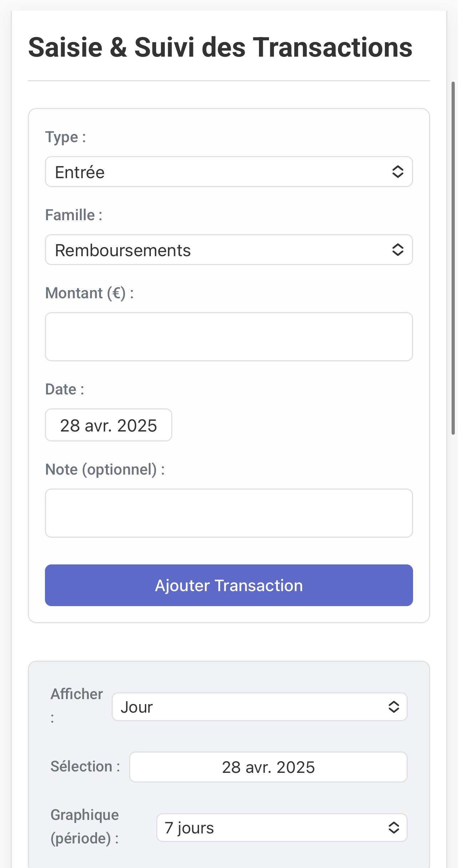Click the Graphique (période) label
The height and width of the screenshot is (868, 458).
pos(85,827)
